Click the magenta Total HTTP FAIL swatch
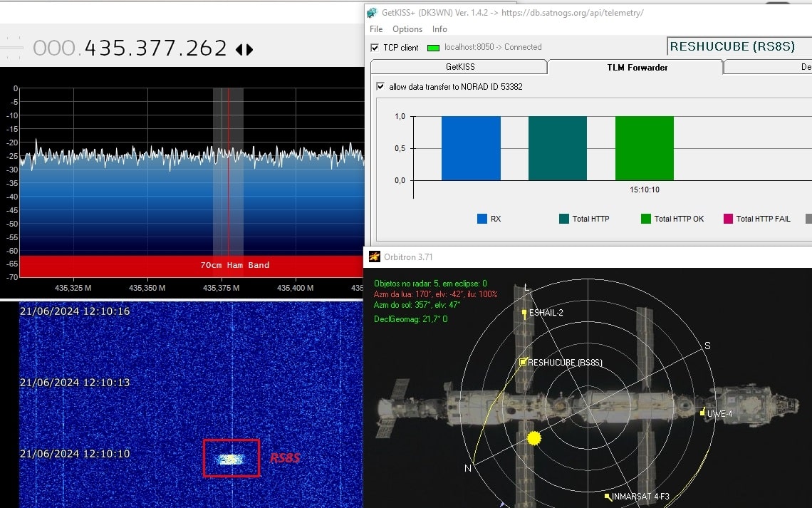The height and width of the screenshot is (508, 812). click(x=728, y=219)
